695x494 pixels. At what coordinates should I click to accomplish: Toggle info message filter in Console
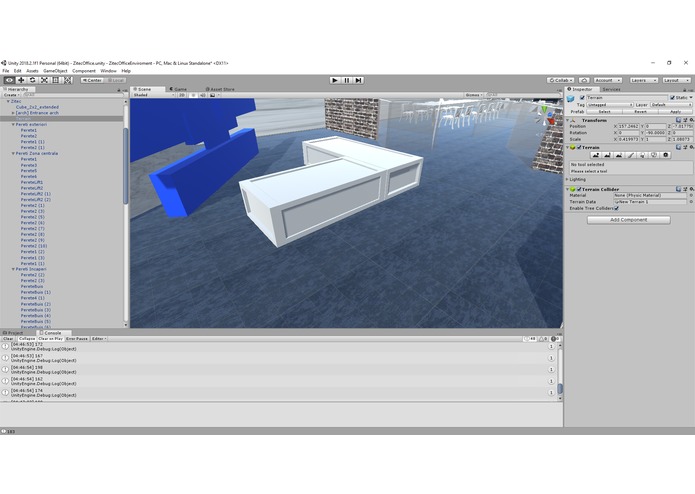click(530, 338)
